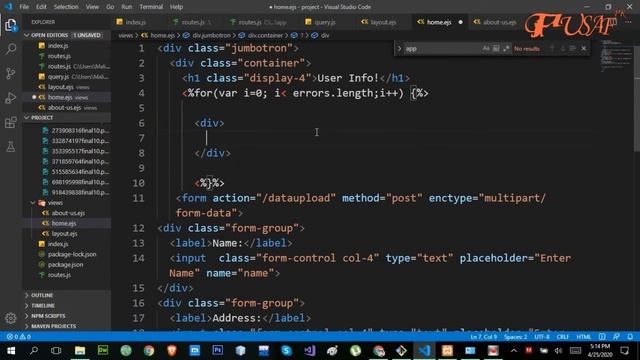Toggle Find in Selection option
The width and height of the screenshot is (640, 360).
(x=573, y=49)
